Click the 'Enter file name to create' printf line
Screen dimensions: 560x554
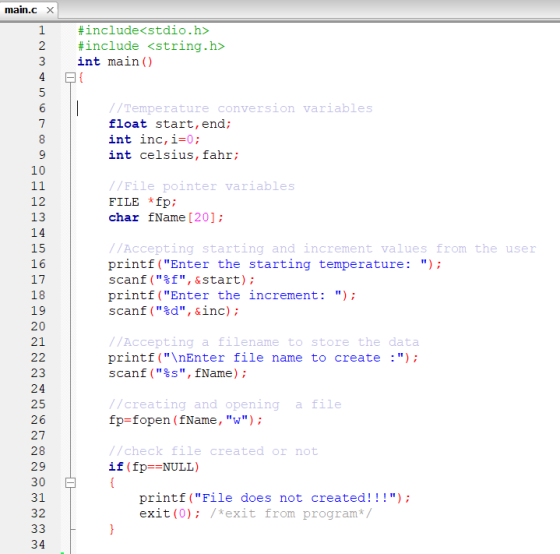click(x=263, y=358)
